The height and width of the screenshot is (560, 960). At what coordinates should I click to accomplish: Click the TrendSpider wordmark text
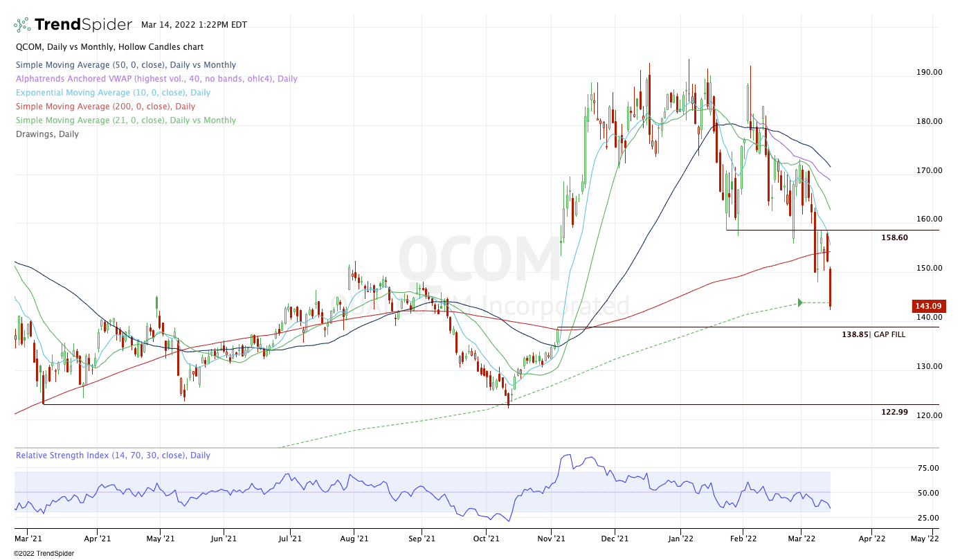click(83, 25)
